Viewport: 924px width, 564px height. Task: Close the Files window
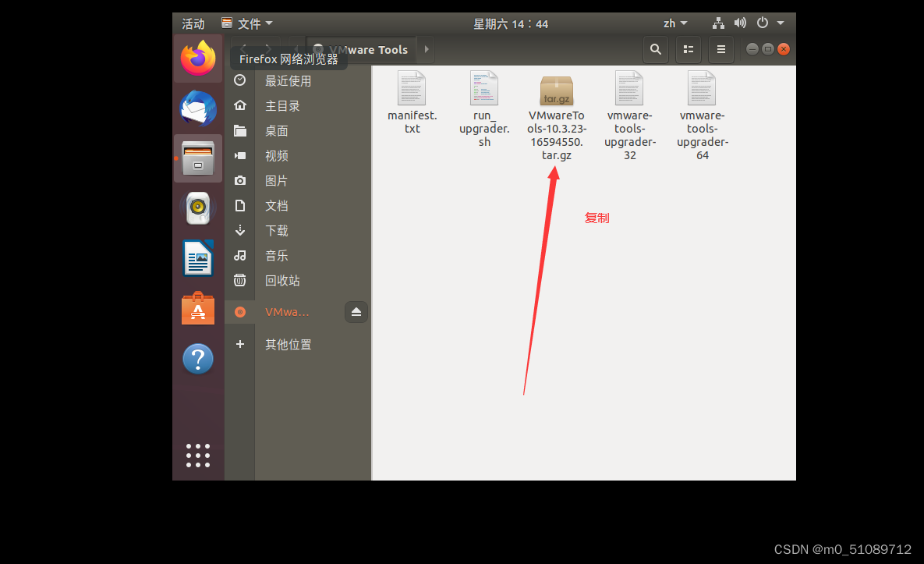coord(783,49)
